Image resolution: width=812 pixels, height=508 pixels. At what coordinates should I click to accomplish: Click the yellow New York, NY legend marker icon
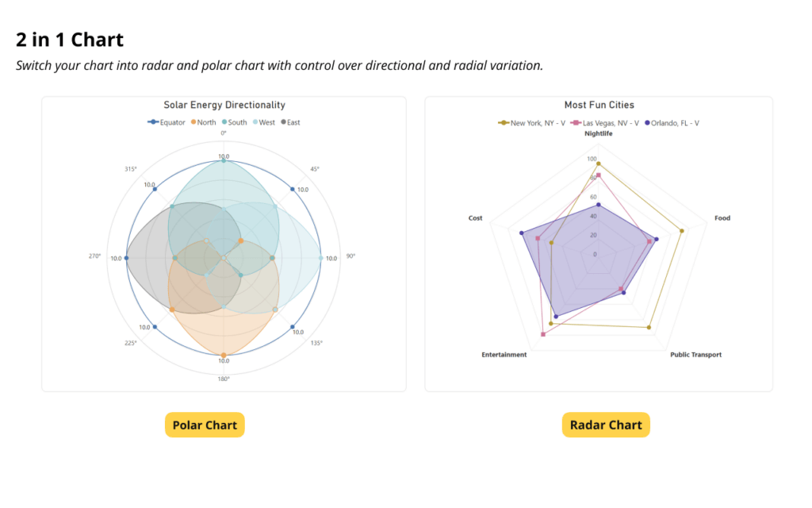coord(504,123)
